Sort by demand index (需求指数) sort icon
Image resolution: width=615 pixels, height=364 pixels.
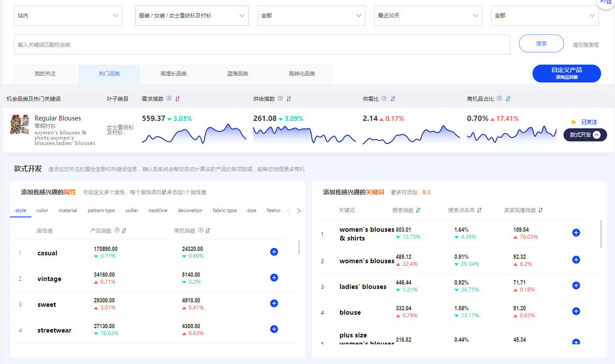click(178, 99)
